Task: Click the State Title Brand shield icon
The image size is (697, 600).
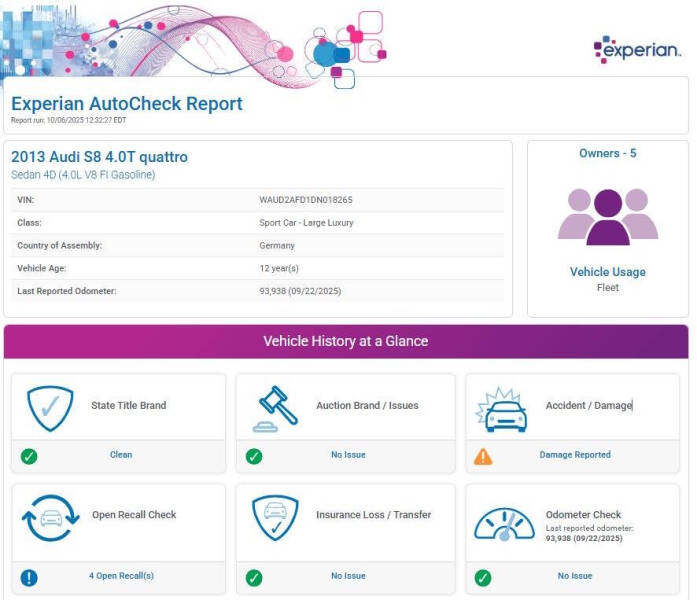Action: [x=49, y=407]
